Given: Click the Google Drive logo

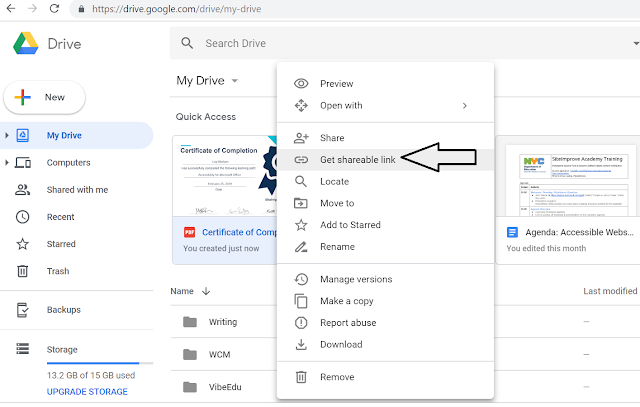Looking at the screenshot, I should coord(26,43).
